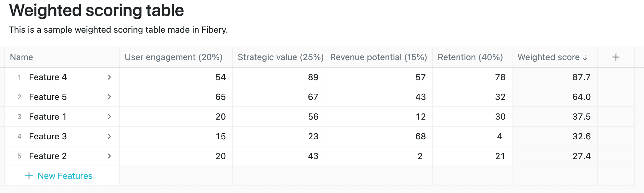Screen dimensions: 644x193
Task: Click the User engagement (20%) column header
Action: pos(174,57)
